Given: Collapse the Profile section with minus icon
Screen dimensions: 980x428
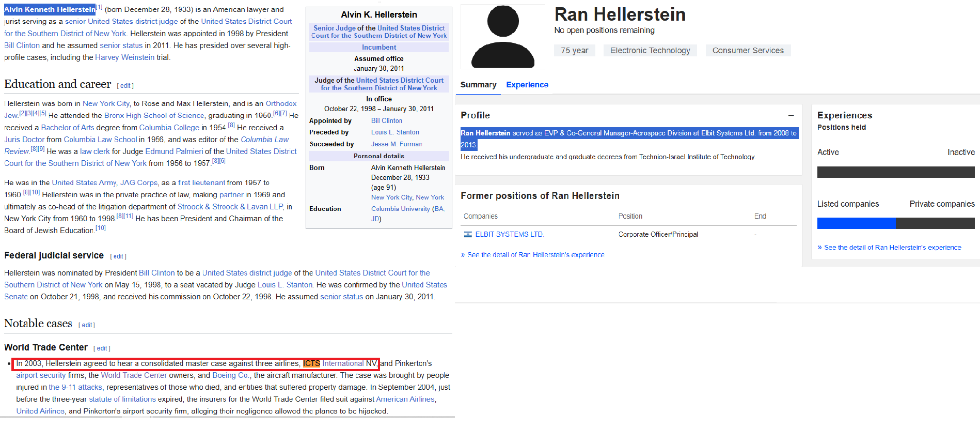Looking at the screenshot, I should pos(791,115).
